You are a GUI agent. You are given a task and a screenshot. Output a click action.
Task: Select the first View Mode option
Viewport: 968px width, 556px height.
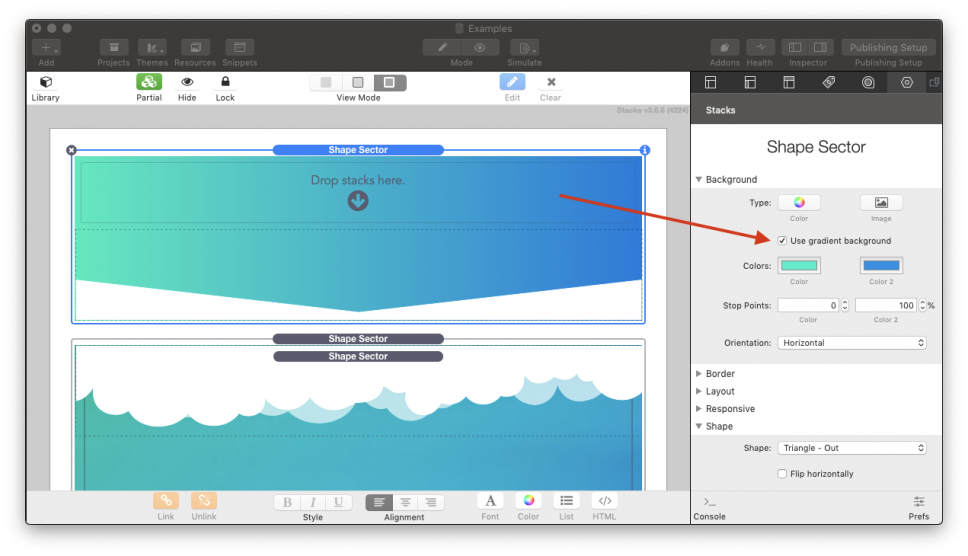pyautogui.click(x=326, y=83)
